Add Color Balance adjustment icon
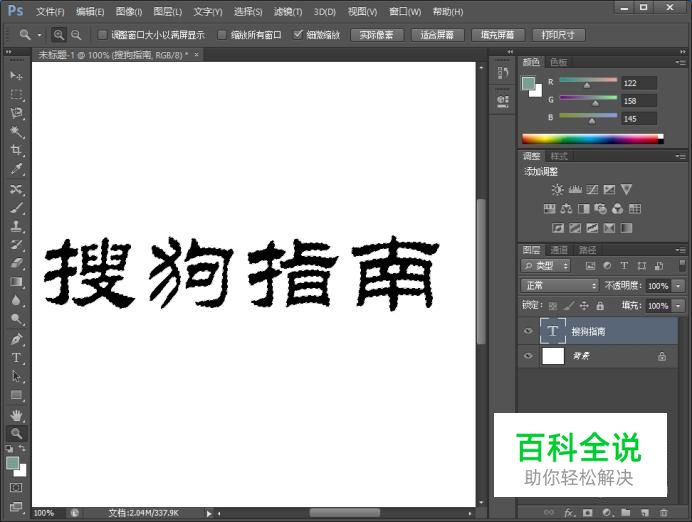Image resolution: width=692 pixels, height=522 pixels. (x=566, y=209)
